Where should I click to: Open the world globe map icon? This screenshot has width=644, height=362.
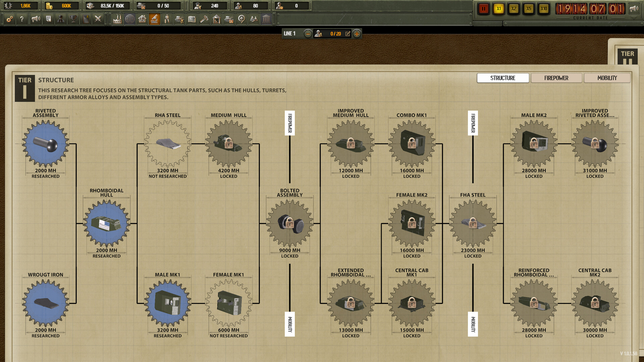click(x=130, y=19)
